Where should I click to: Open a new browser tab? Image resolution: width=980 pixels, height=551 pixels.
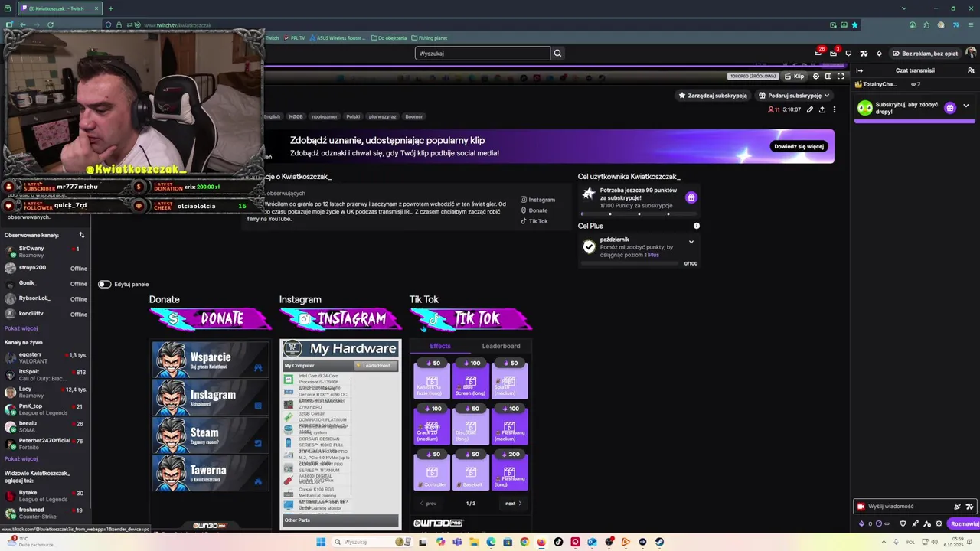click(x=110, y=8)
